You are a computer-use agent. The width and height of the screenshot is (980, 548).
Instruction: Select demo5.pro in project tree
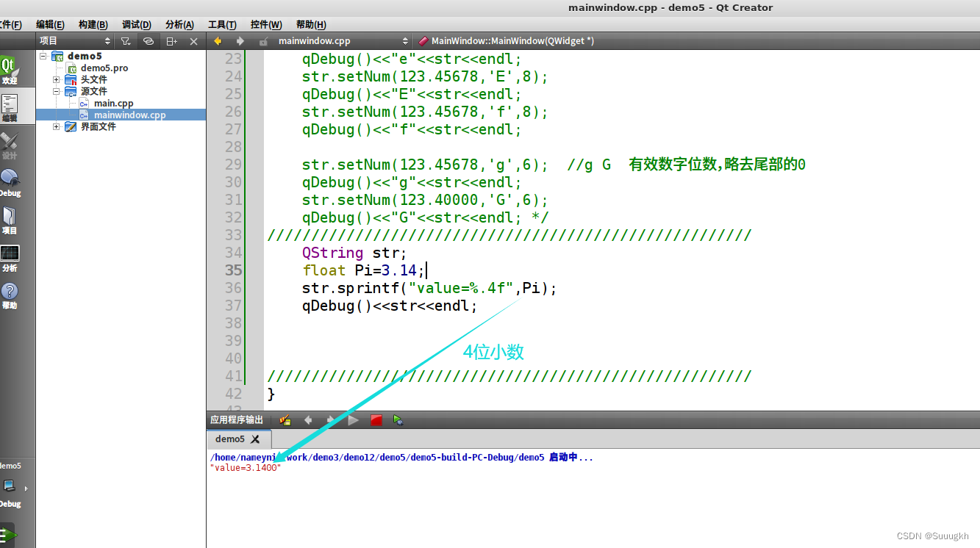point(104,68)
